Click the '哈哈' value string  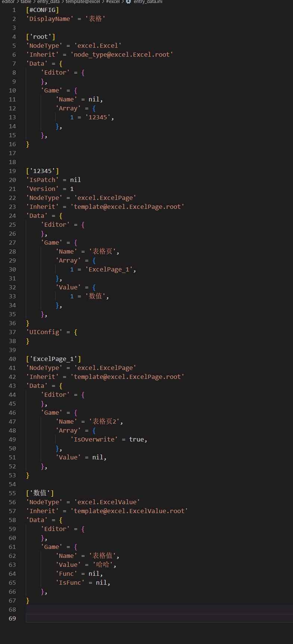(x=103, y=565)
